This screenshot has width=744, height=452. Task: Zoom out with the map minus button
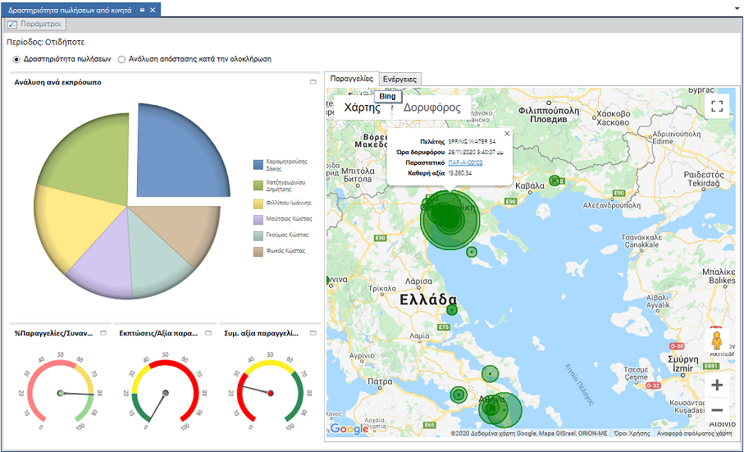(x=717, y=410)
